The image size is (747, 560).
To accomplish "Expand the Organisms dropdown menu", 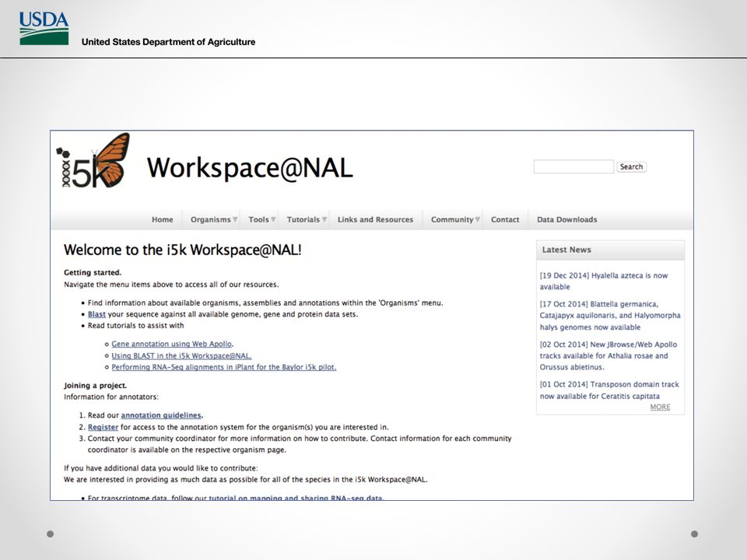I will pyautogui.click(x=214, y=219).
